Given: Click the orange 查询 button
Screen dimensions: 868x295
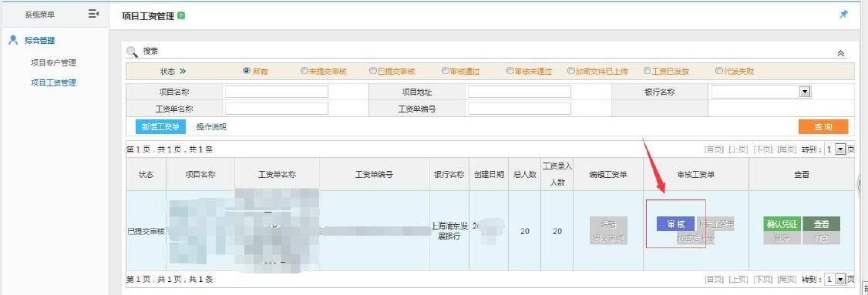Looking at the screenshot, I should (823, 127).
